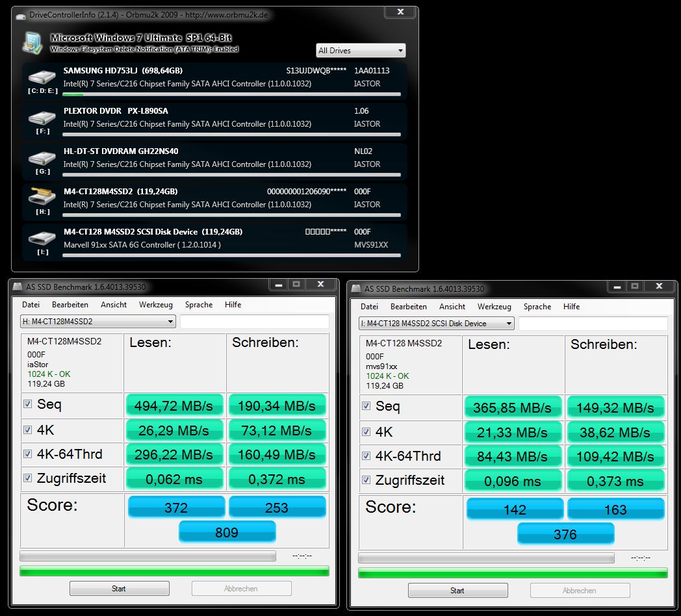
Task: Click the 73,12 MB/s 4K write result
Action: click(277, 430)
